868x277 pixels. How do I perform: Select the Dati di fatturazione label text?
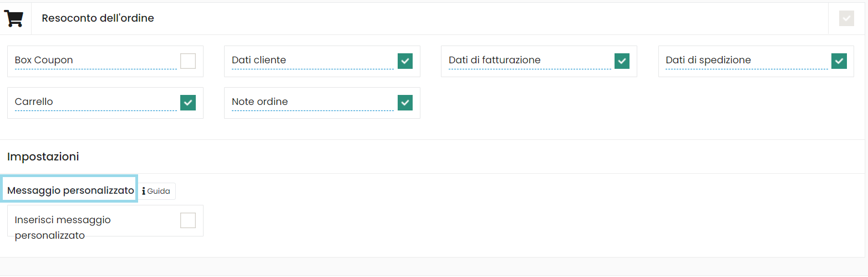[494, 60]
